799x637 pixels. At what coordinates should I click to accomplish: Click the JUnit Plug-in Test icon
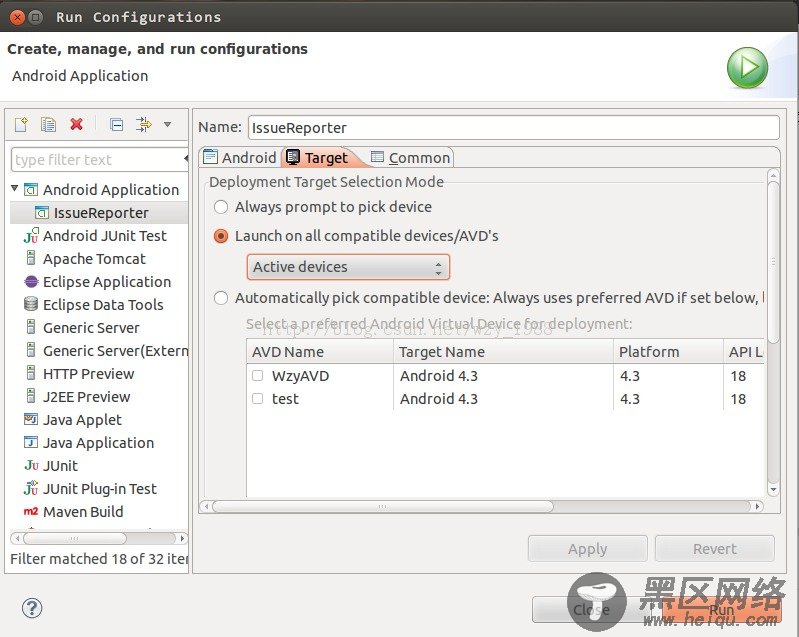[x=31, y=488]
